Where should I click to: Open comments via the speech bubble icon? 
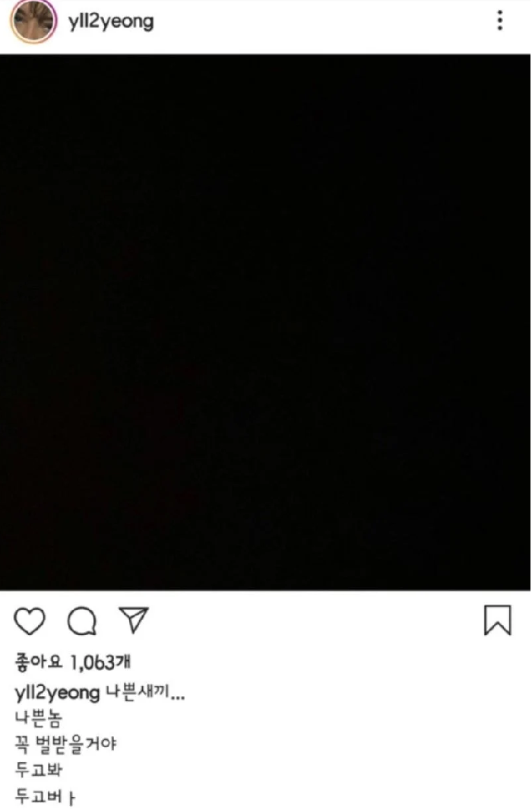coord(82,621)
